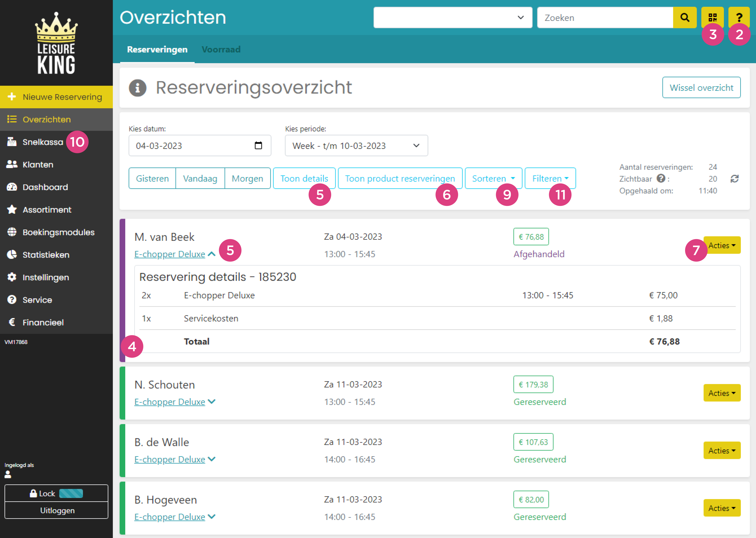Open Acties menu for N. Schouten
Image resolution: width=756 pixels, height=538 pixels.
[722, 393]
